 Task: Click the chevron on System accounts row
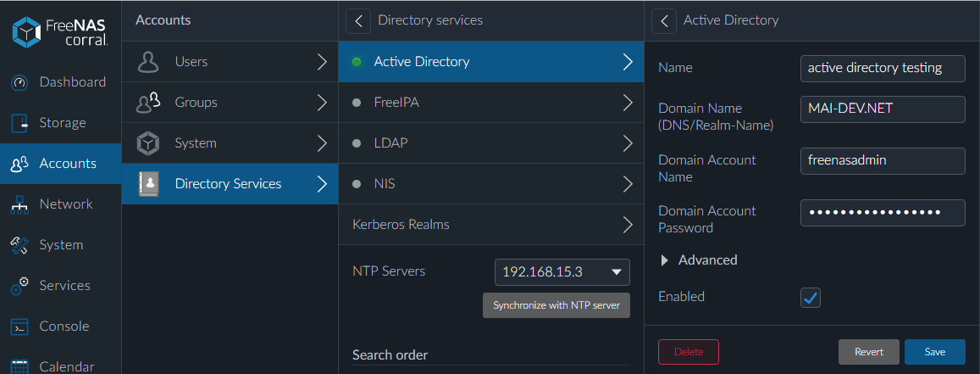click(x=322, y=143)
